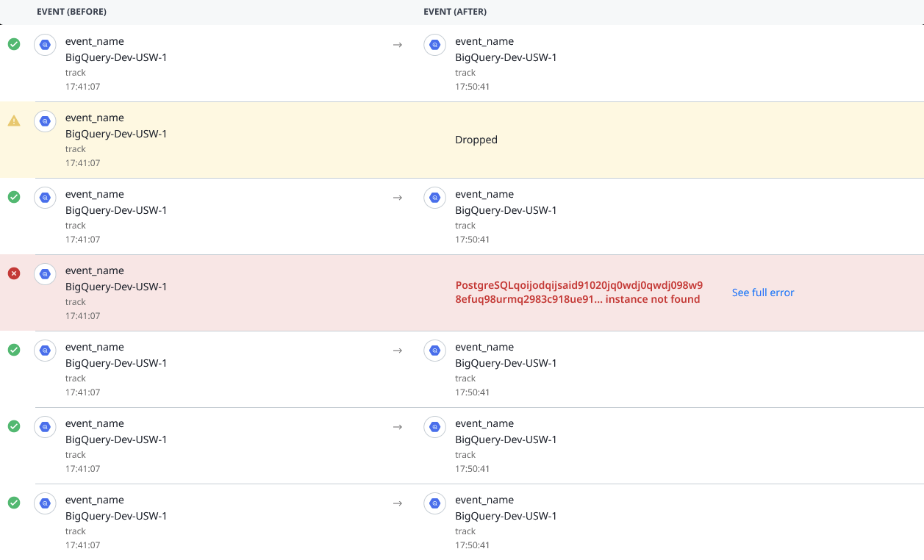This screenshot has width=924, height=560.
Task: Click the BigQuery source icon in the red error row
Action: [45, 274]
